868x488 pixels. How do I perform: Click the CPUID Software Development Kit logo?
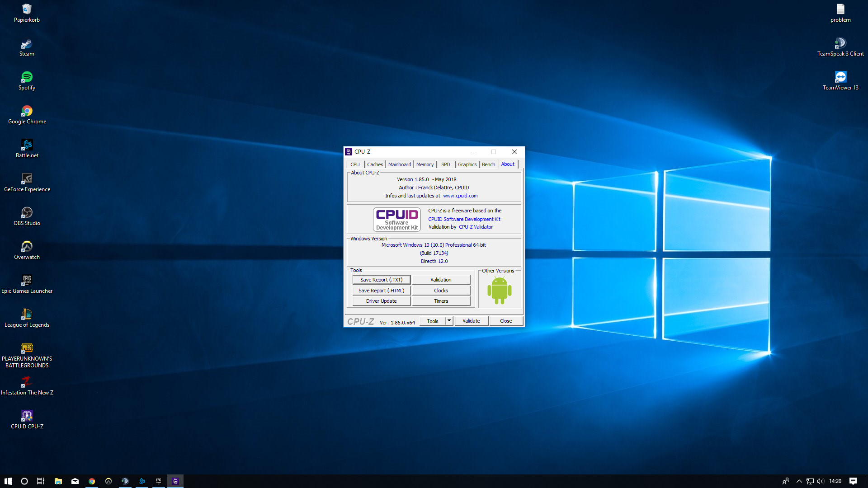(x=396, y=219)
